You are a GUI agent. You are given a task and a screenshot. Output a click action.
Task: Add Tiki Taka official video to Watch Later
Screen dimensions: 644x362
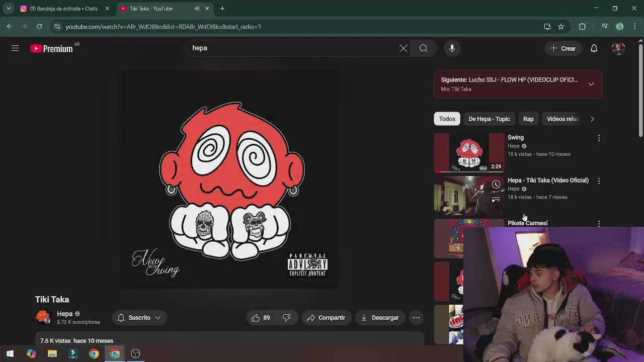pos(496,185)
